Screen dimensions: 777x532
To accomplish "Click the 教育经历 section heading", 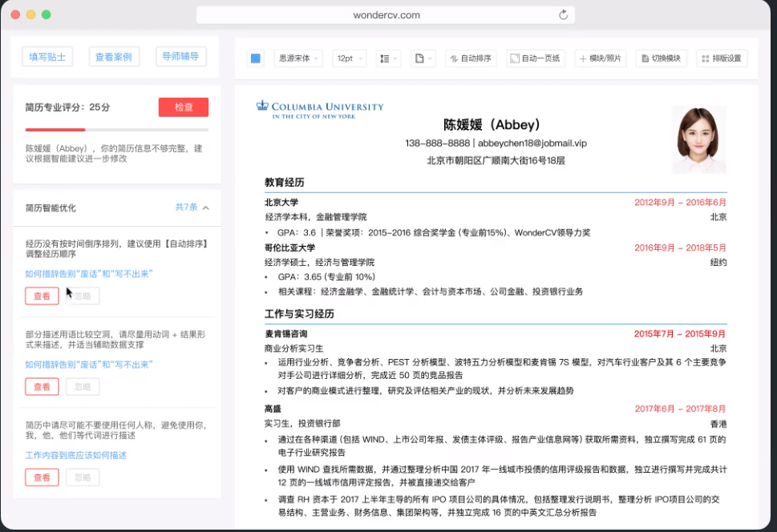I will point(285,183).
